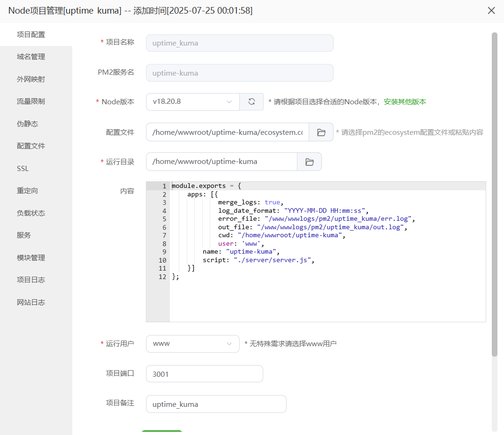Open folder picker for run directory

pyautogui.click(x=309, y=162)
